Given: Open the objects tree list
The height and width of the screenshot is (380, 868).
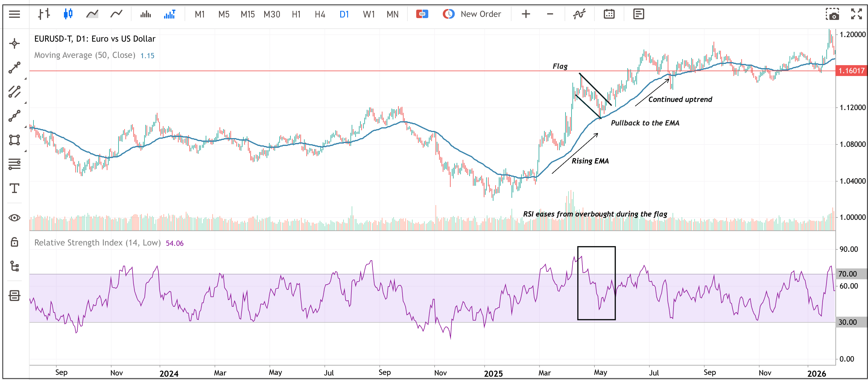Looking at the screenshot, I should click(14, 266).
